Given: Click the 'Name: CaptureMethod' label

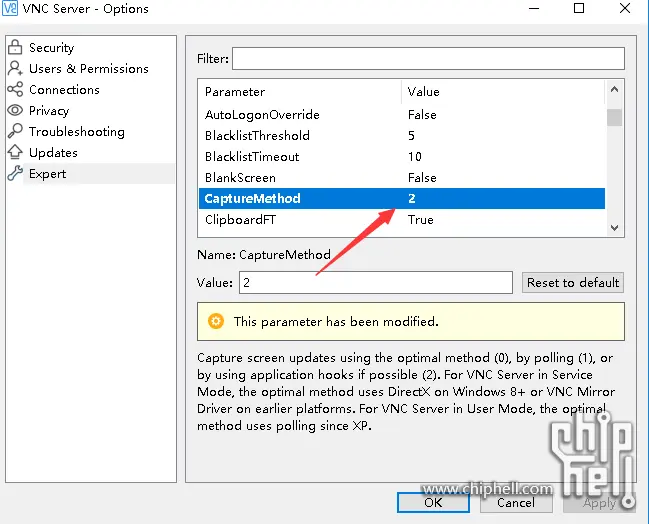Looking at the screenshot, I should [264, 255].
